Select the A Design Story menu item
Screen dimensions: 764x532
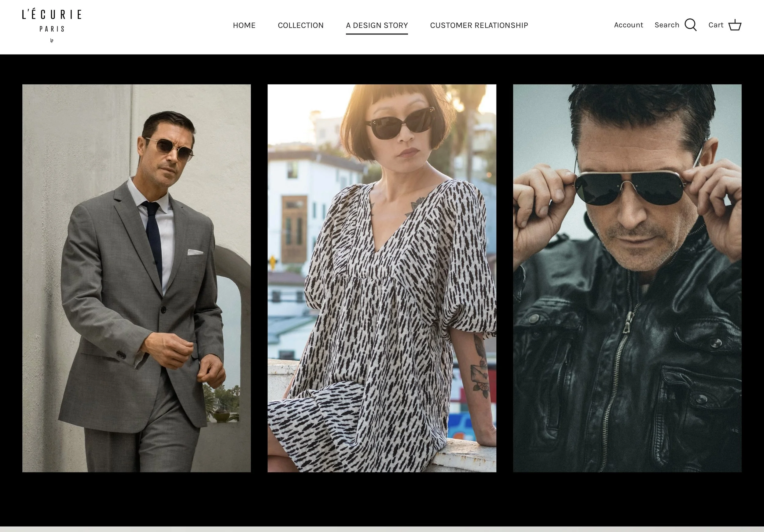[377, 25]
